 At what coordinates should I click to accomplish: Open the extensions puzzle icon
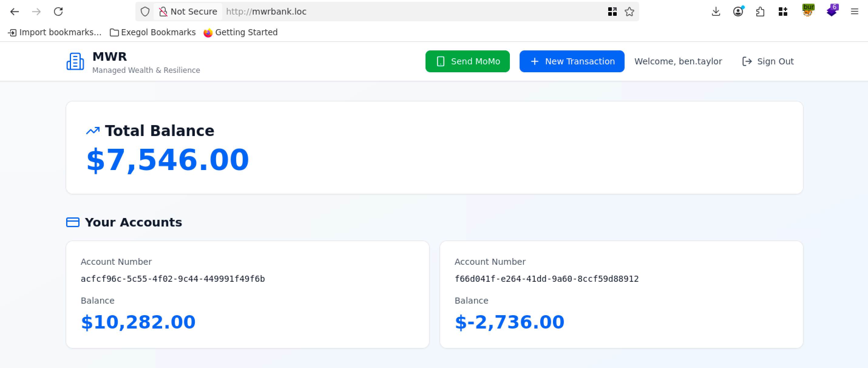tap(760, 12)
